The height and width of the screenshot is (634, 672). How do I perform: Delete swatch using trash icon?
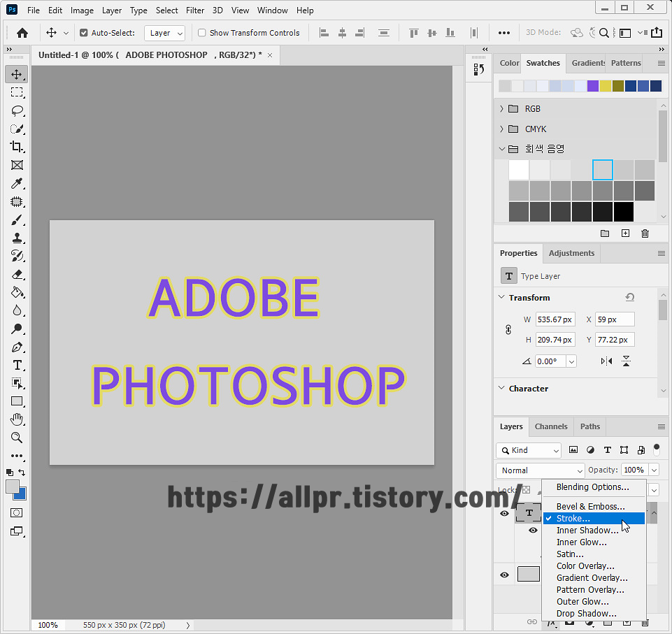click(645, 233)
